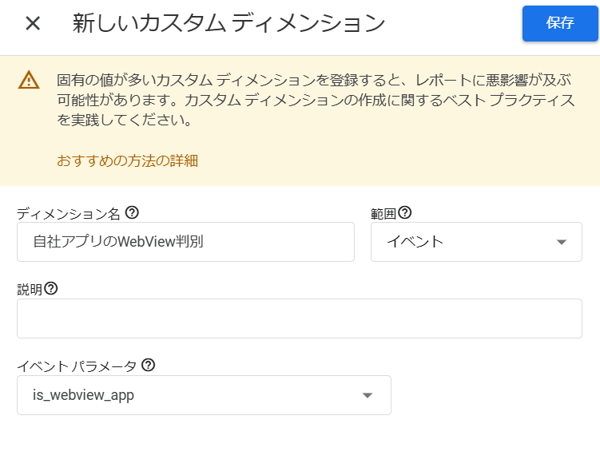Click the 範囲 label text

[383, 214]
